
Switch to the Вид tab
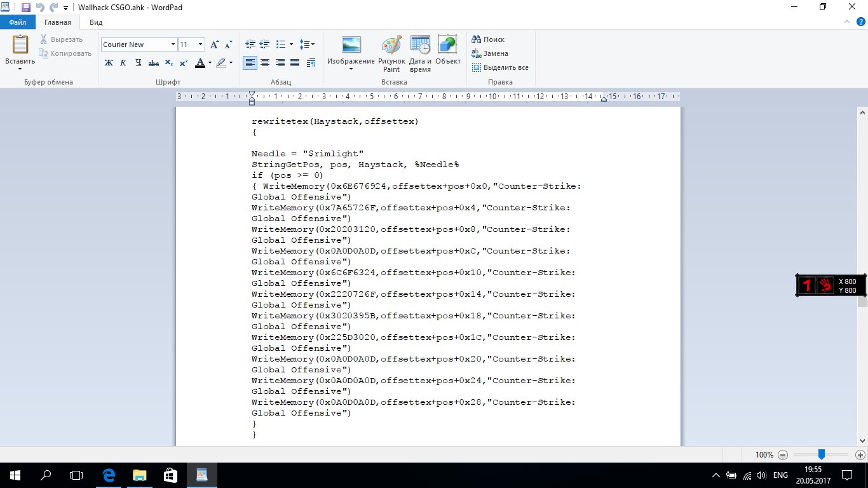(x=96, y=22)
